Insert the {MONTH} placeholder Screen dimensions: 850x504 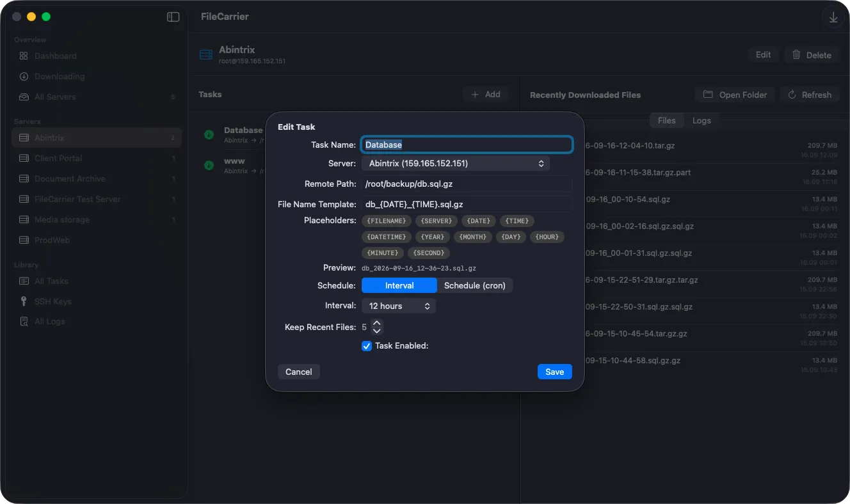coord(472,237)
